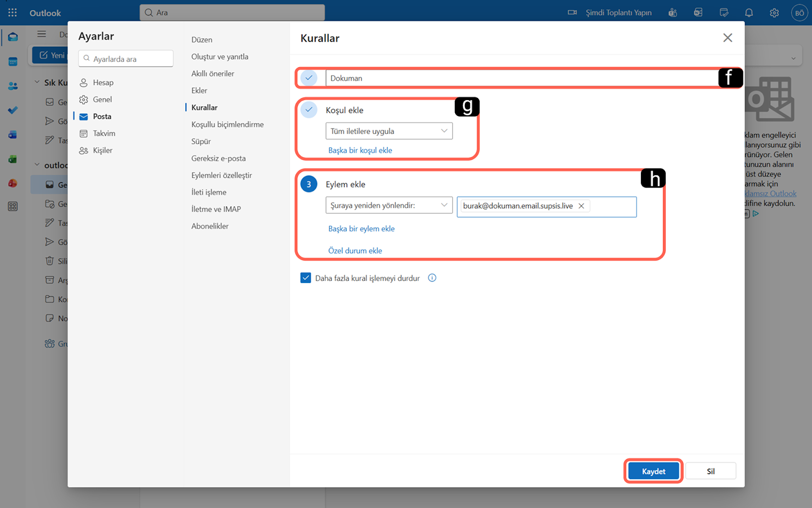Click 'Özel durum ekle' link
812x508 pixels.
pyautogui.click(x=355, y=250)
